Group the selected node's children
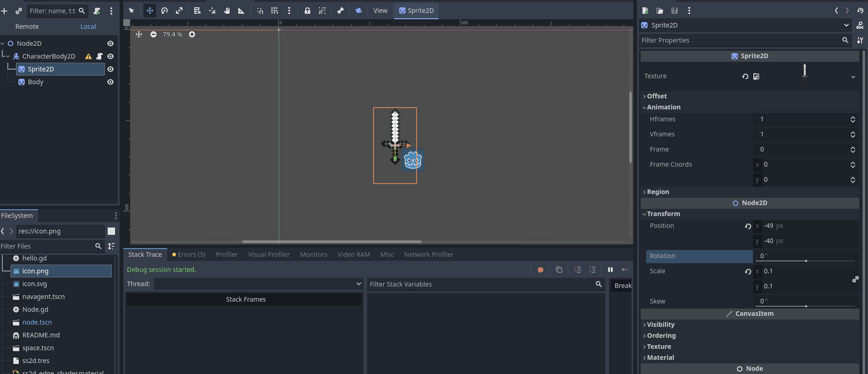This screenshot has width=868, height=374. pos(322,11)
